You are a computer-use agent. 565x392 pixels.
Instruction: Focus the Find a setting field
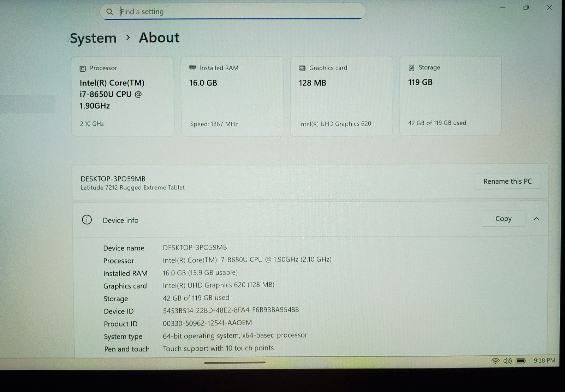click(x=233, y=11)
